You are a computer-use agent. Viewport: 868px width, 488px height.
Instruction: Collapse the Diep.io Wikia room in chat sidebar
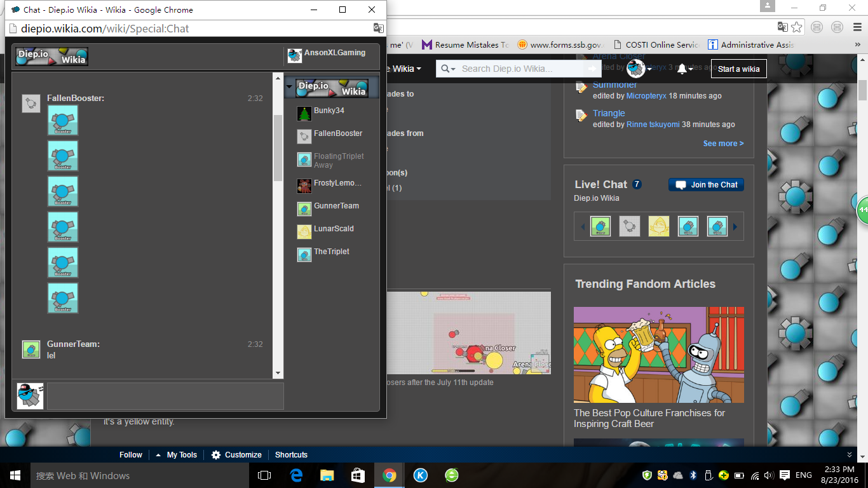[290, 87]
